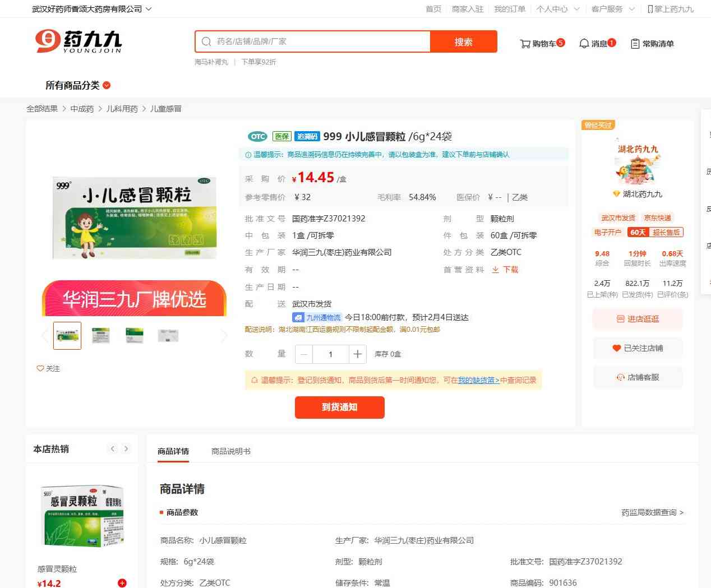Click the minus icon to decrease quantity

coord(304,354)
